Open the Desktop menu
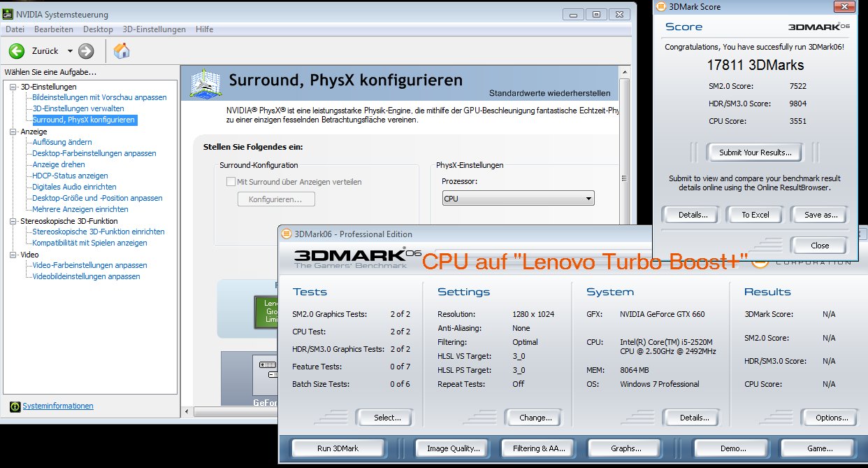Screen dimensions: 868x468 98,29
